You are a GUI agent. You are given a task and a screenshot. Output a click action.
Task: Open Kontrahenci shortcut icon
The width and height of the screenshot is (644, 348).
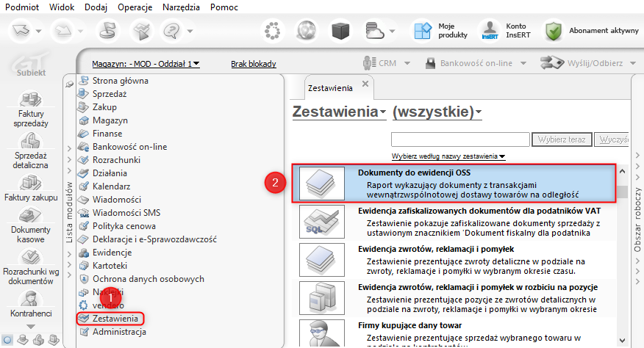tap(31, 299)
